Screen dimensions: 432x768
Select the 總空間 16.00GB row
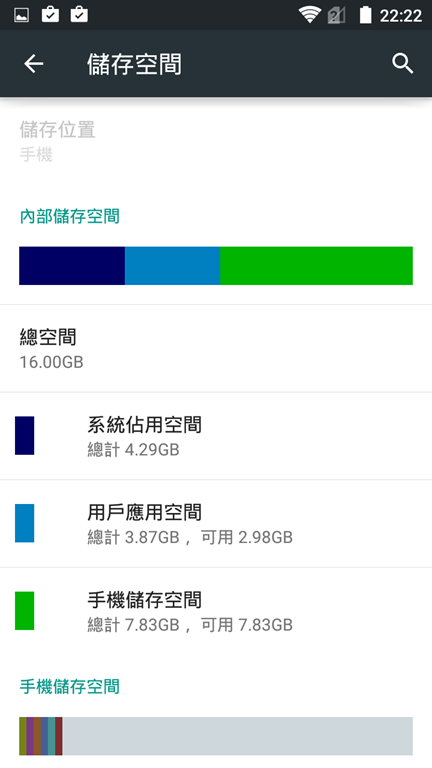[x=216, y=348]
